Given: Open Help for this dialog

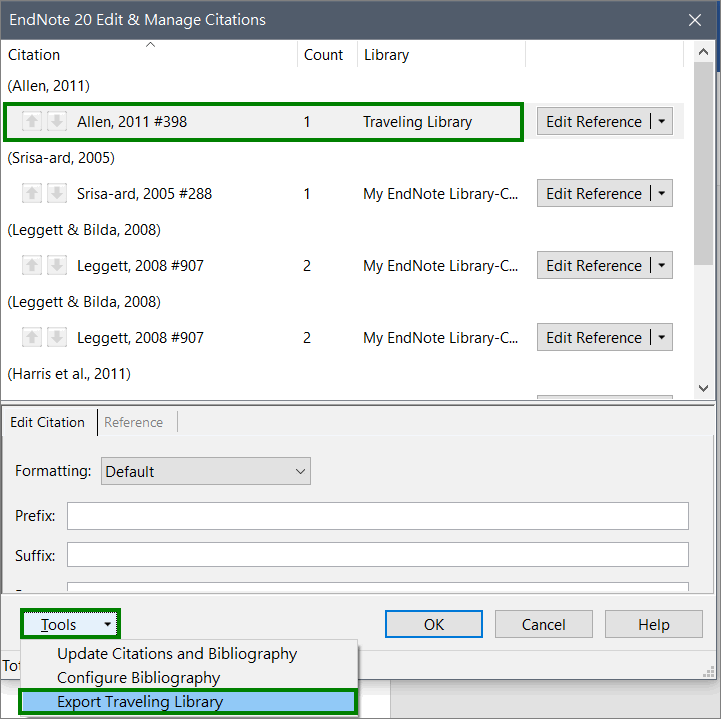Looking at the screenshot, I should pyautogui.click(x=653, y=624).
